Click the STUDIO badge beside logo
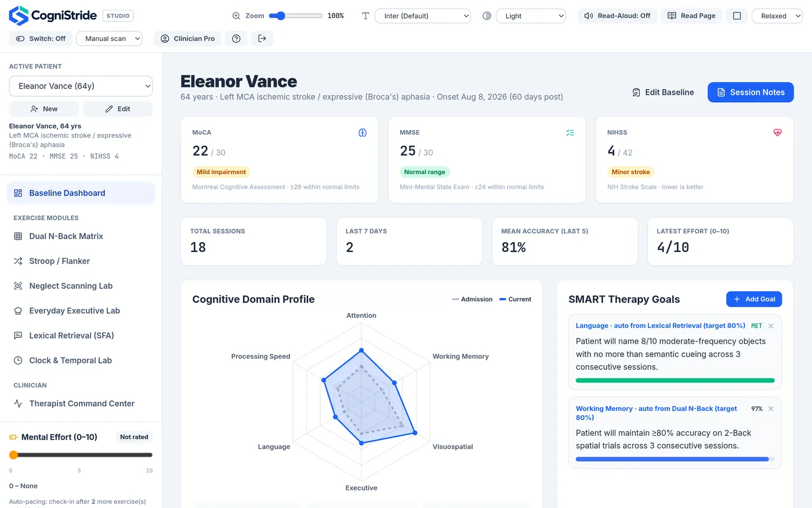The image size is (812, 508). click(x=118, y=16)
